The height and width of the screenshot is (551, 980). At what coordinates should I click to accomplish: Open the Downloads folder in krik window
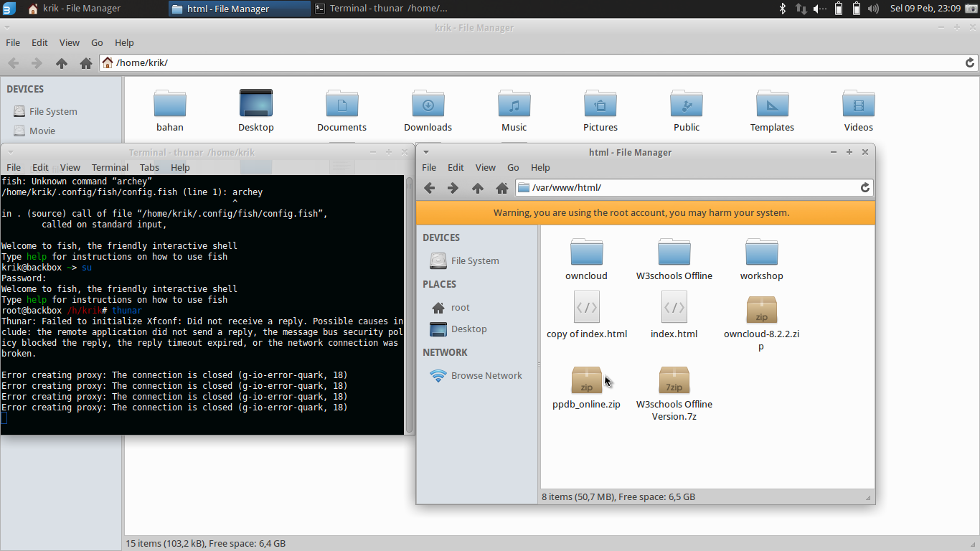(428, 105)
